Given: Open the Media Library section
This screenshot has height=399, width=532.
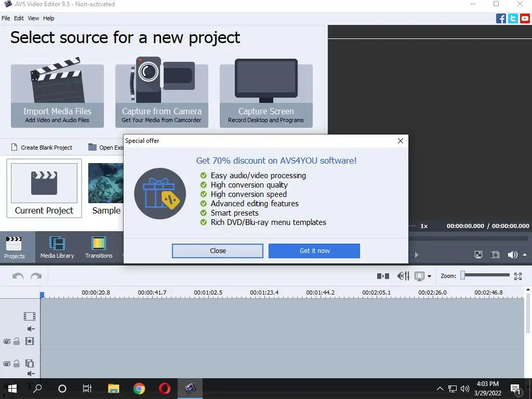Looking at the screenshot, I should point(57,247).
